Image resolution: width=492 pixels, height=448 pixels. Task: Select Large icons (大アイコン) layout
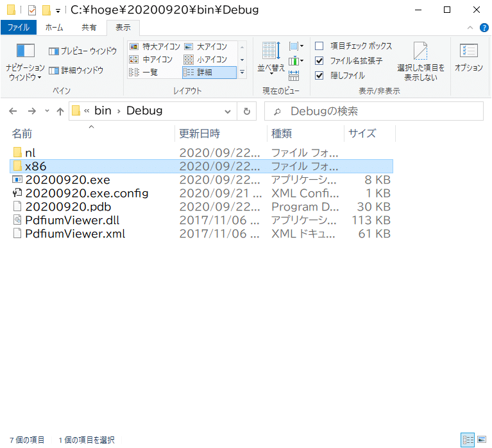pos(209,47)
